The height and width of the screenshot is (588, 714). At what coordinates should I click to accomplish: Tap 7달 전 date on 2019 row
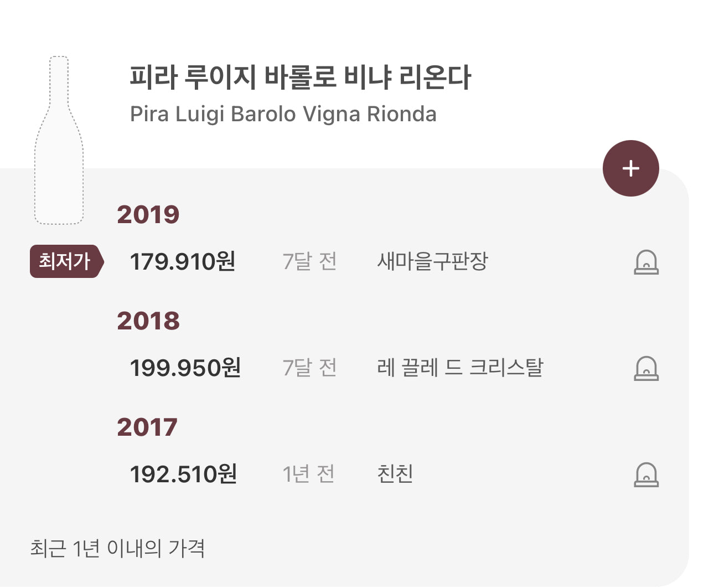[309, 261]
